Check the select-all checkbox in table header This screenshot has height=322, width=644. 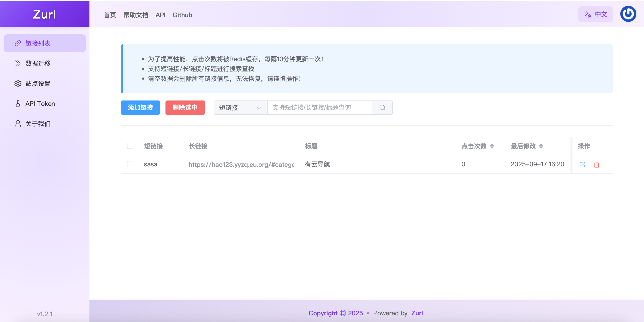click(130, 146)
